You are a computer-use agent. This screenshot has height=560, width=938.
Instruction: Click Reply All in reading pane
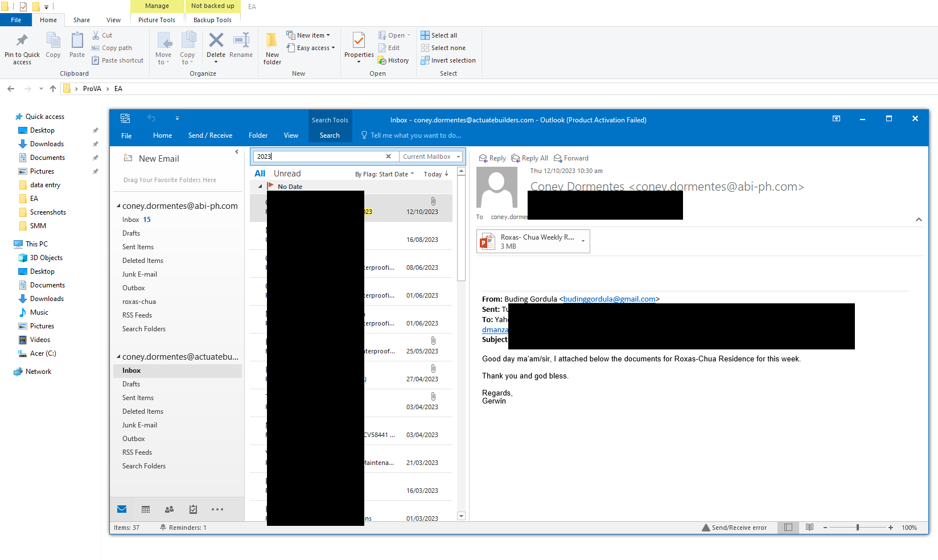(x=529, y=158)
